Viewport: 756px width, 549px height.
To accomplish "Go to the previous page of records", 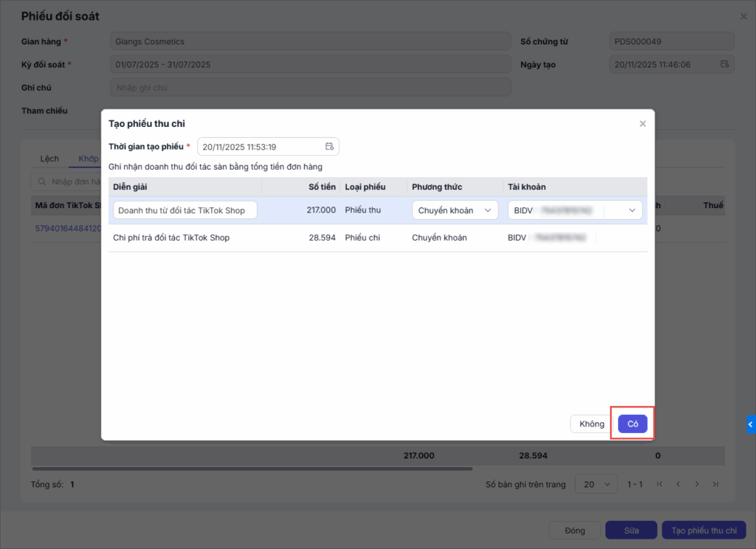I will tap(678, 484).
